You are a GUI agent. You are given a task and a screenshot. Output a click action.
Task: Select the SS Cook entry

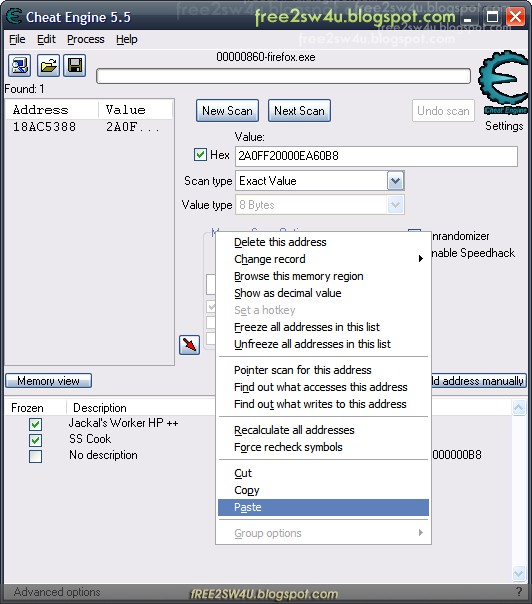point(90,439)
